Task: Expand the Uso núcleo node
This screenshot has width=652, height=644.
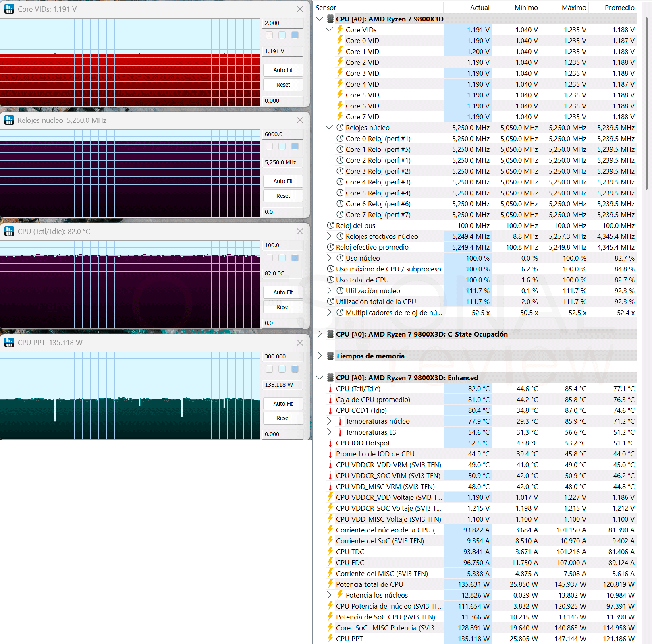Action: coord(329,258)
